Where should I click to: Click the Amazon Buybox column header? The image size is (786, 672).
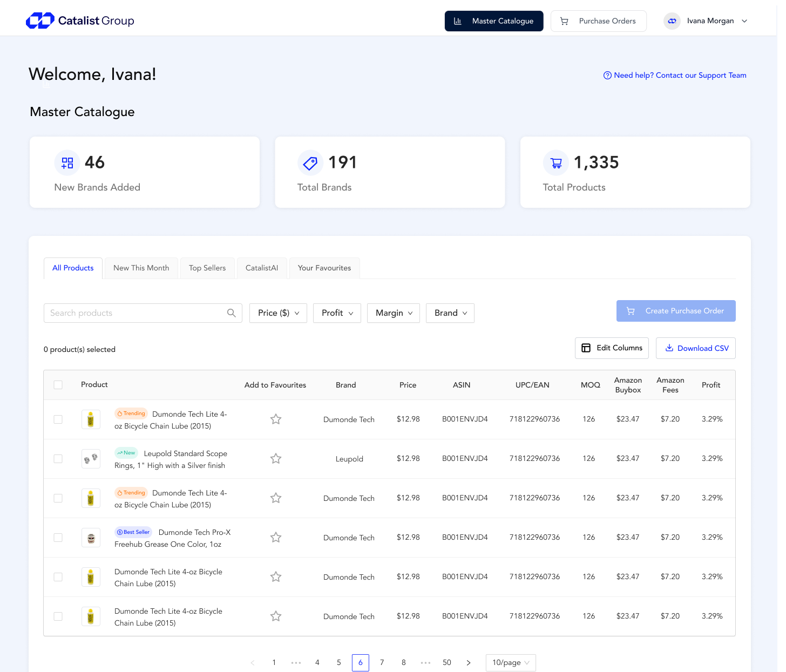click(628, 385)
